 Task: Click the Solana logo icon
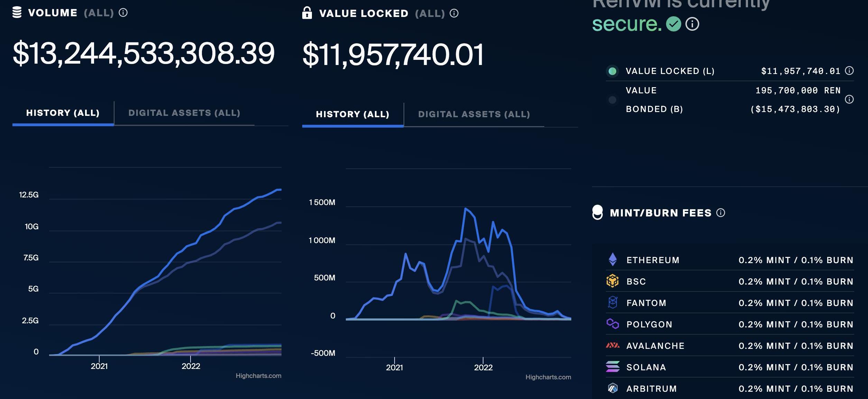pyautogui.click(x=613, y=366)
